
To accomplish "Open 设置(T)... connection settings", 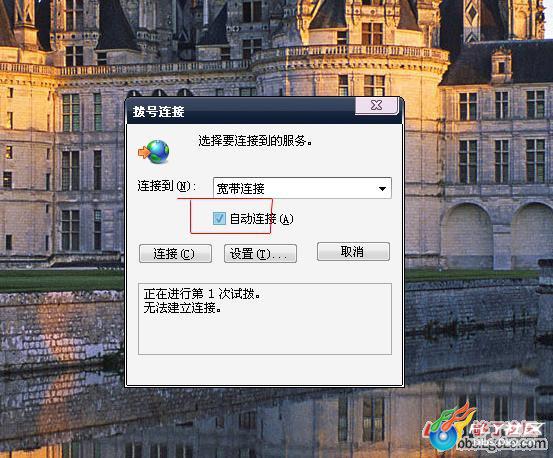I will point(260,254).
